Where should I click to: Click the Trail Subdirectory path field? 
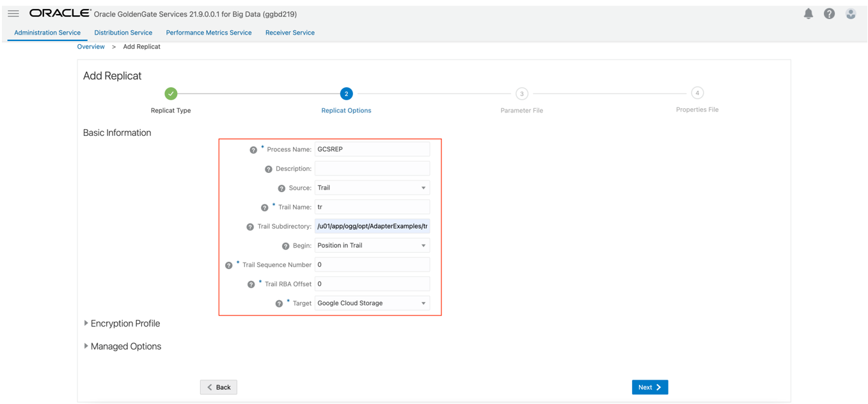[372, 226]
